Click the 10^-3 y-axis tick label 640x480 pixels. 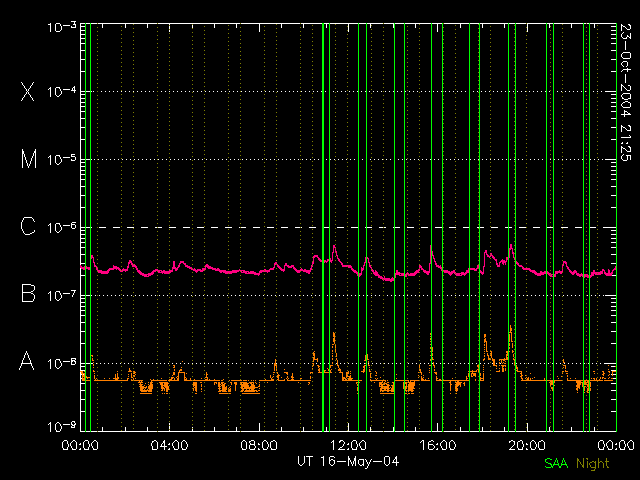(x=62, y=27)
